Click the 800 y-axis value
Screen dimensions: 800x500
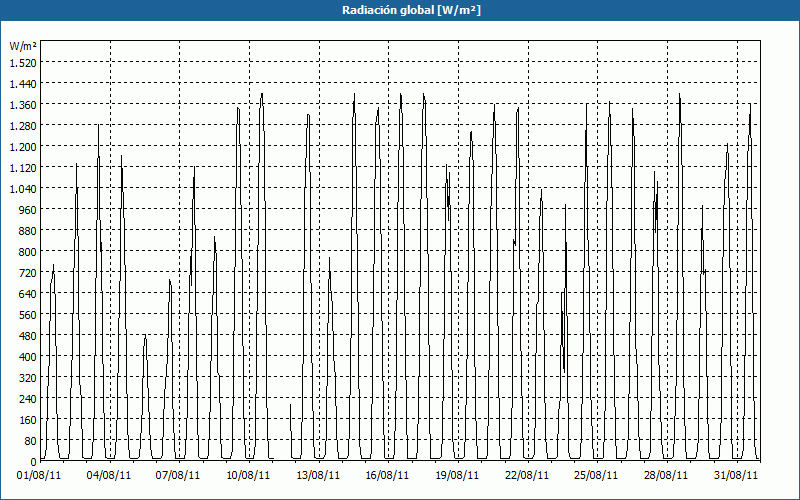[x=28, y=252]
